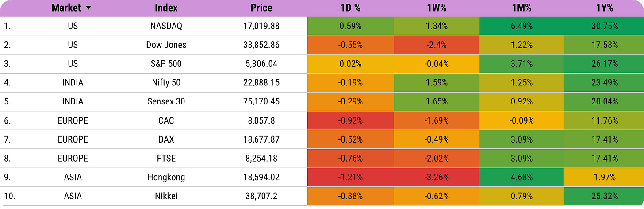Click the Price column header
This screenshot has width=644, height=209.
click(261, 8)
